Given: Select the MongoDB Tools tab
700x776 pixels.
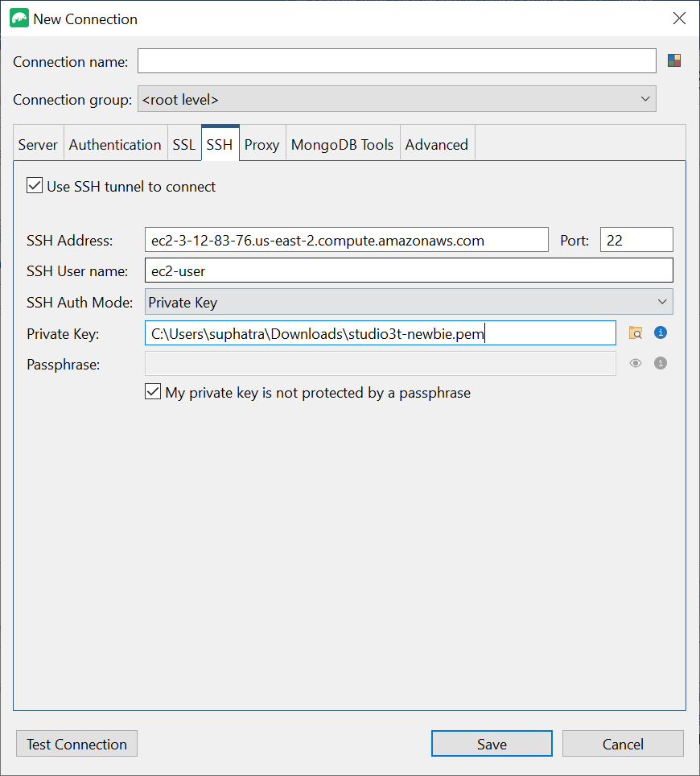Looking at the screenshot, I should (343, 143).
